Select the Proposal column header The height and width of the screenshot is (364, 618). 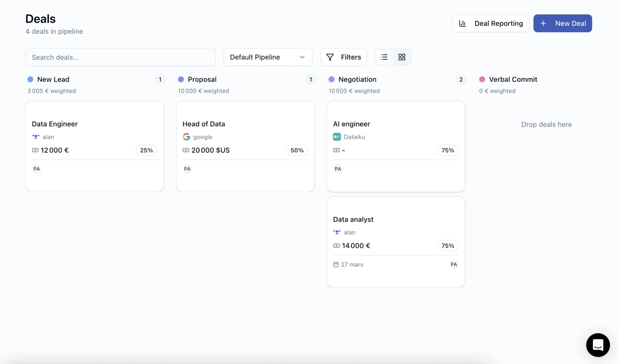(x=202, y=80)
